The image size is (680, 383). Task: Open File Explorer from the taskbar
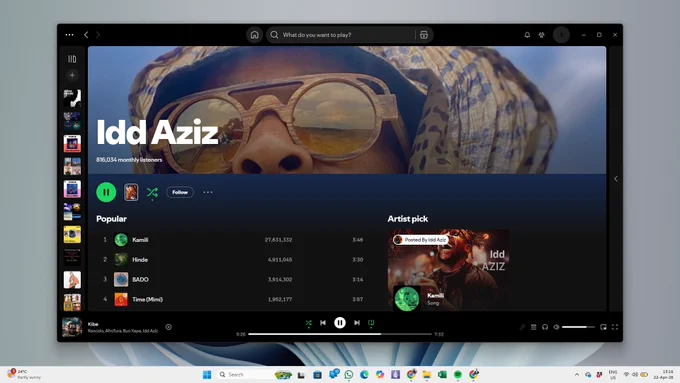point(427,374)
